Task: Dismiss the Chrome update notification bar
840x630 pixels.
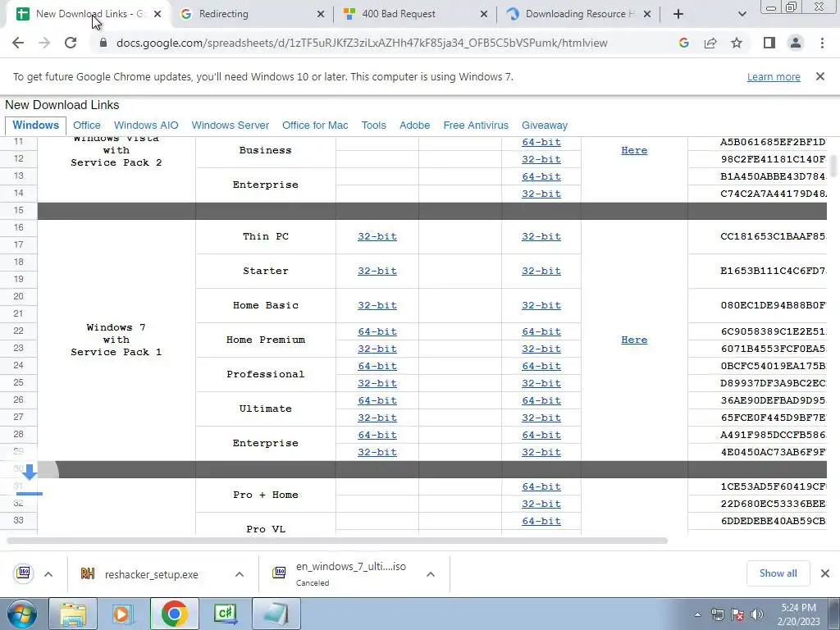Action: [820, 76]
